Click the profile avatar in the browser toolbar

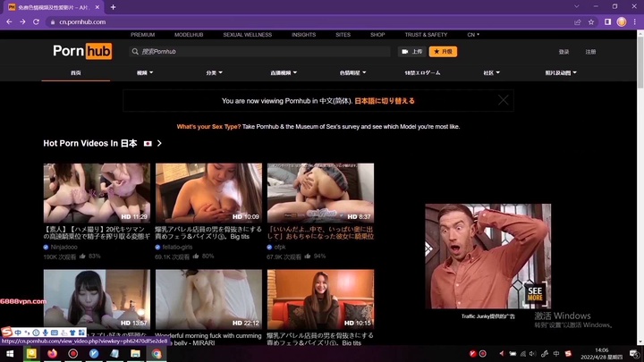[x=621, y=21]
